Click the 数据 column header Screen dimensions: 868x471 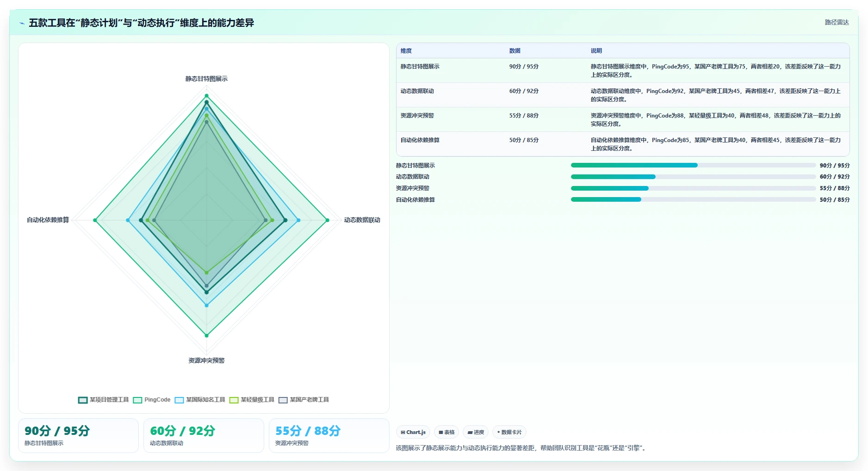click(x=515, y=51)
